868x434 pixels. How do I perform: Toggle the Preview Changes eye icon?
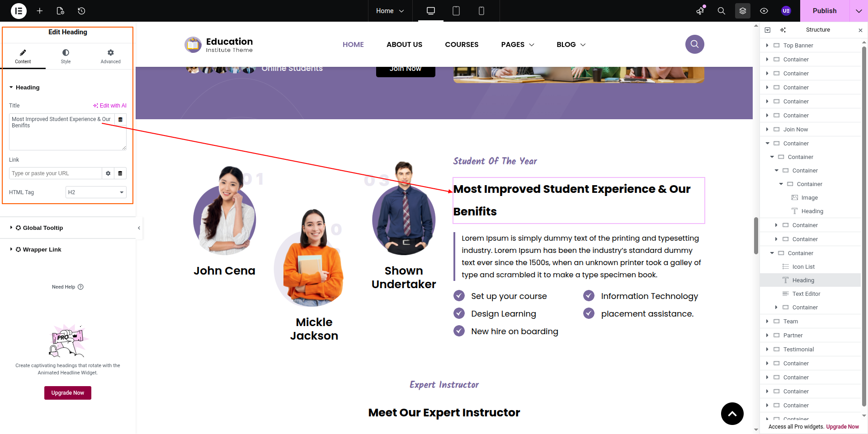[764, 11]
